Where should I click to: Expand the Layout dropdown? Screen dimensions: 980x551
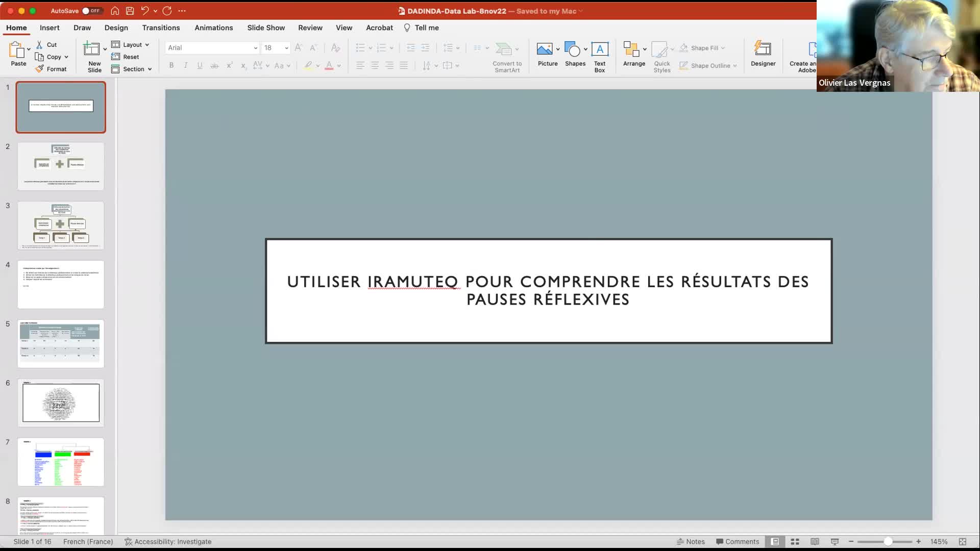coord(131,45)
